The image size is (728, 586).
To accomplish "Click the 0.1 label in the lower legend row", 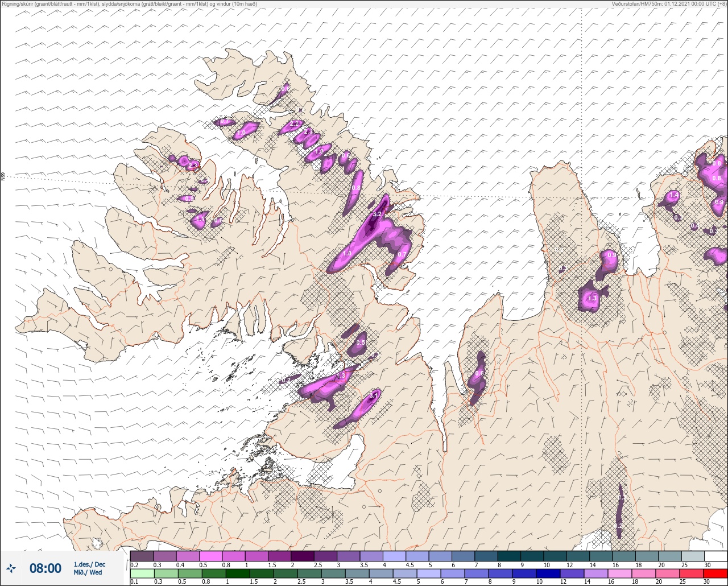I will (134, 582).
